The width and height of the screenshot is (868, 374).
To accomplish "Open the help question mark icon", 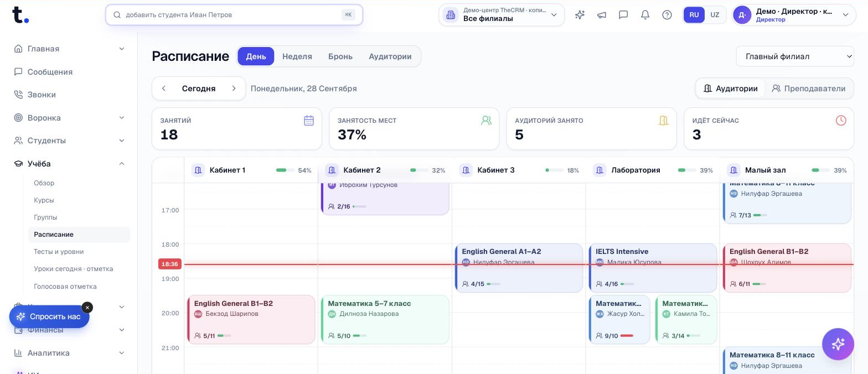I will 667,15.
